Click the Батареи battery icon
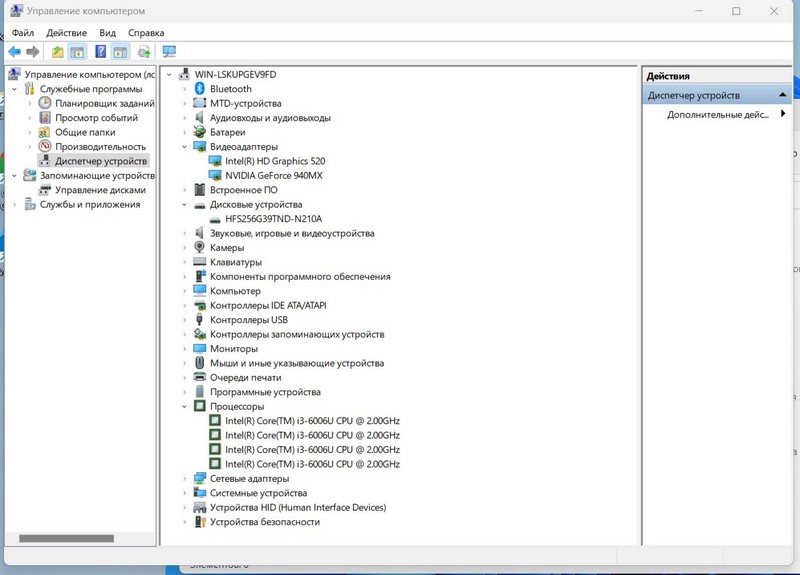 200,132
